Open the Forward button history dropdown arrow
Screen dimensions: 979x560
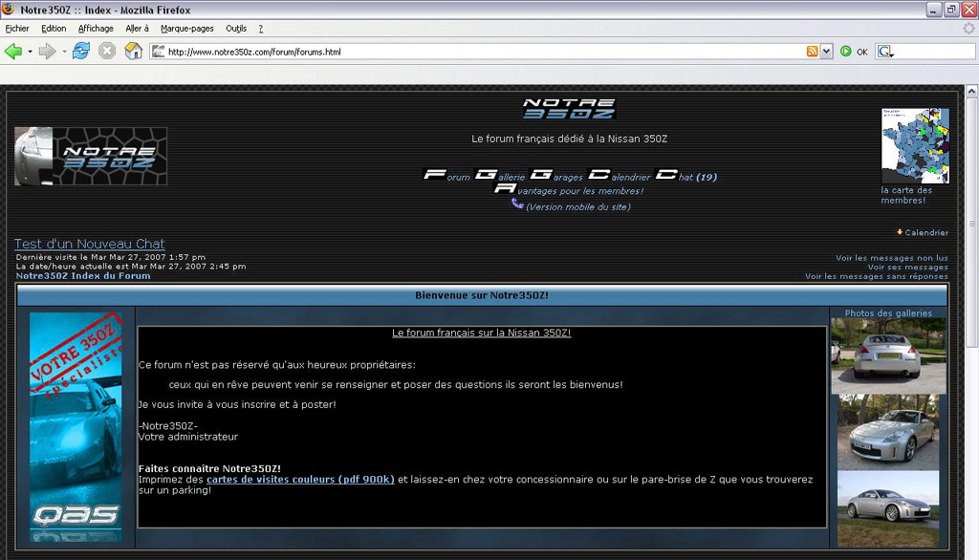pos(64,52)
